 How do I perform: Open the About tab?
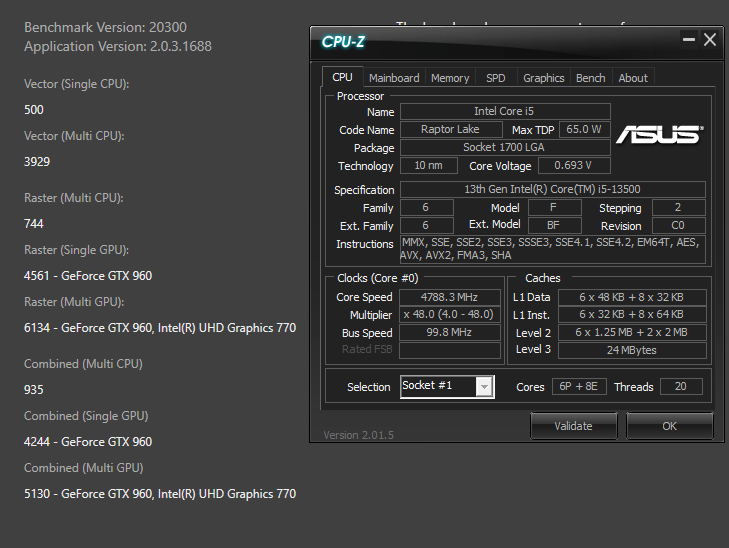pos(633,78)
